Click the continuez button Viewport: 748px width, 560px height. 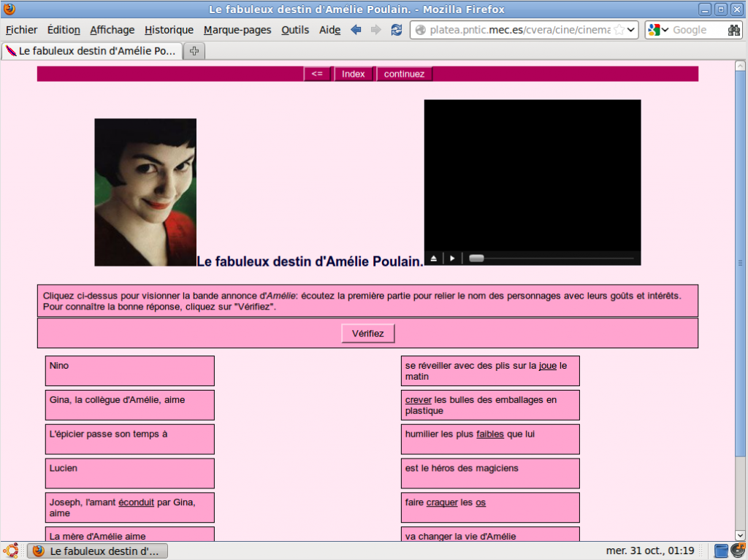(x=404, y=73)
